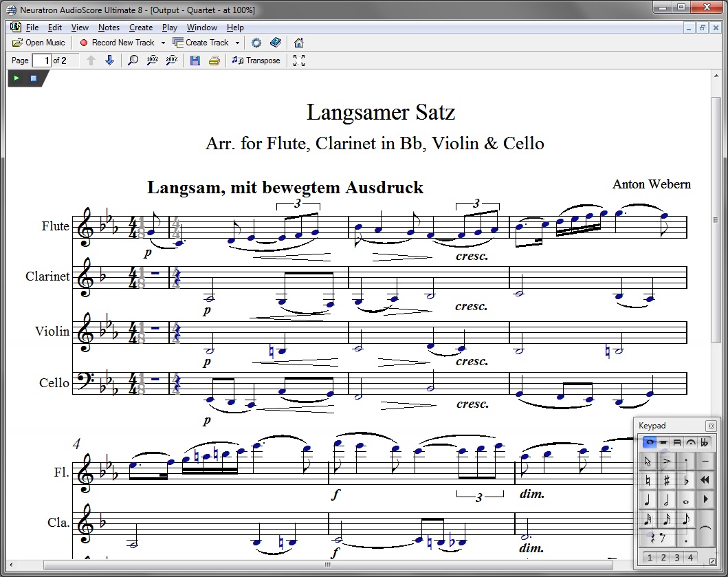The image size is (728, 577).
Task: Select voice 3 on Keypad
Action: click(677, 558)
